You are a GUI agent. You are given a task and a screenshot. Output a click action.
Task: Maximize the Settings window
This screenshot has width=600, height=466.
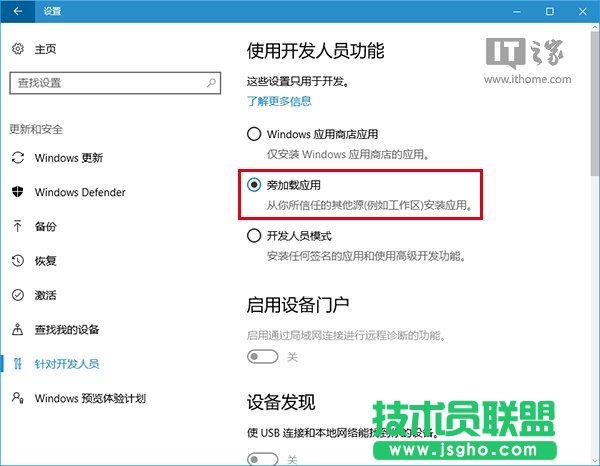point(549,11)
